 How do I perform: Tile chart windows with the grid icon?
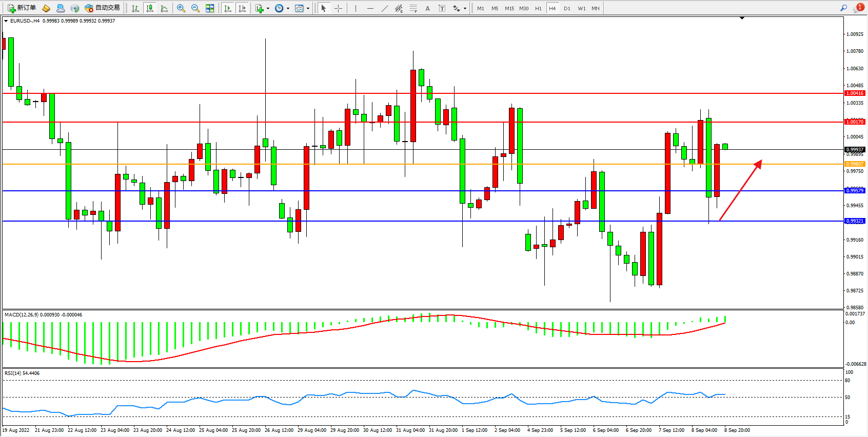tap(210, 8)
